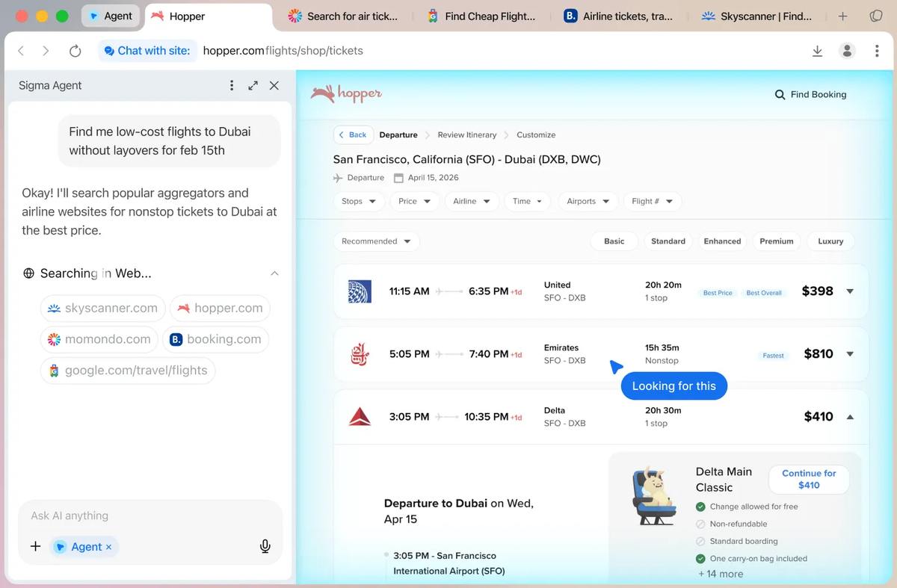Open the Time filter dropdown
This screenshot has width=897, height=588.
(528, 201)
